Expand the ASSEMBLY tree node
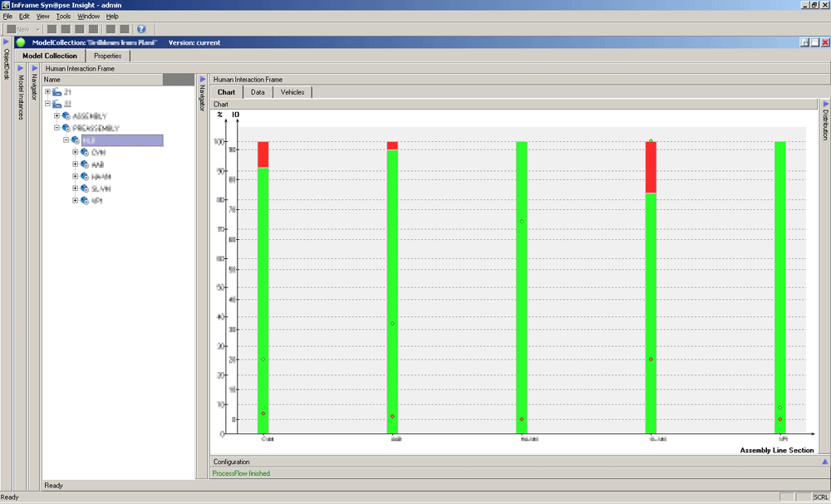The height and width of the screenshot is (504, 831). coord(57,116)
